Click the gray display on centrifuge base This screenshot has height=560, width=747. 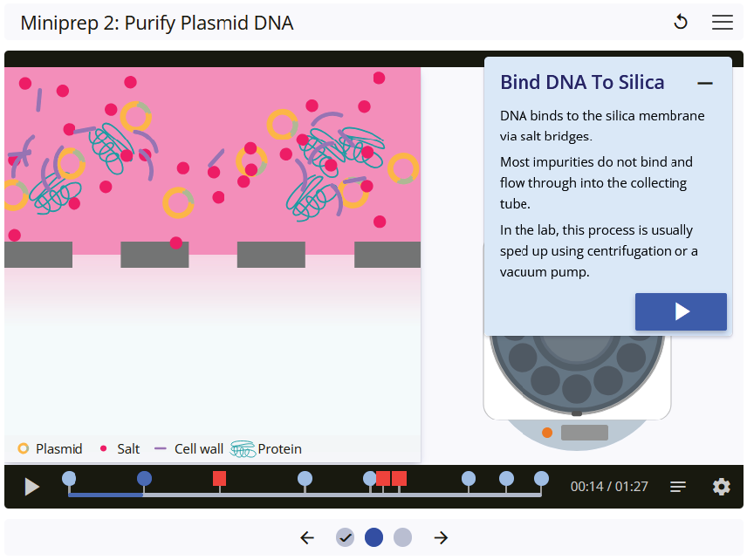point(585,433)
